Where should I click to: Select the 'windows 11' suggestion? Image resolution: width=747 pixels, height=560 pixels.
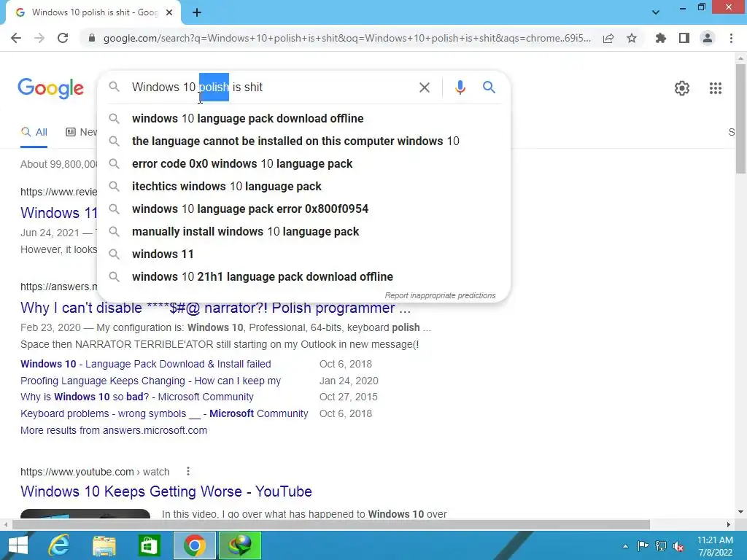(x=303, y=254)
